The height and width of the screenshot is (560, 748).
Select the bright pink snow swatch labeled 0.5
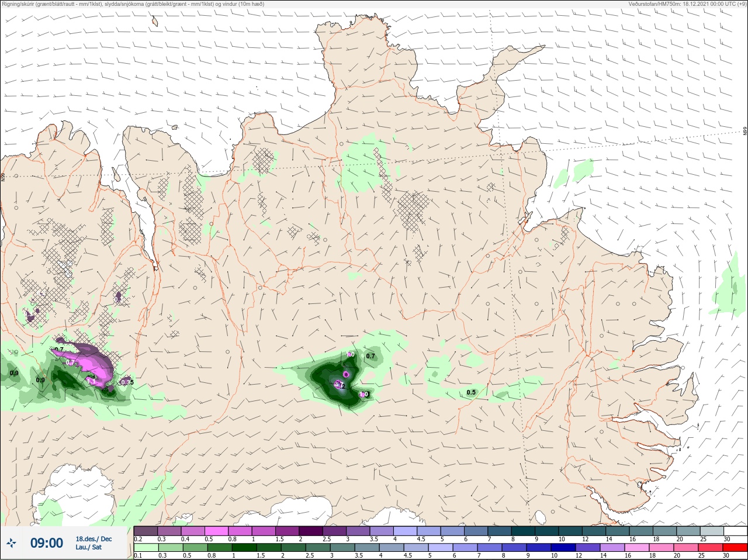pyautogui.click(x=216, y=531)
